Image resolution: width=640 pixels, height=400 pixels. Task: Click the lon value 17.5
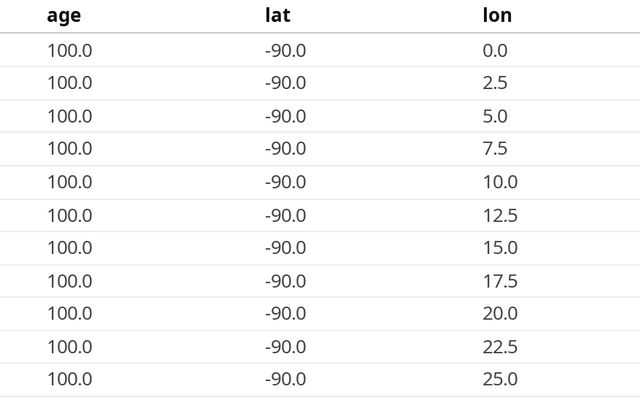pos(499,281)
